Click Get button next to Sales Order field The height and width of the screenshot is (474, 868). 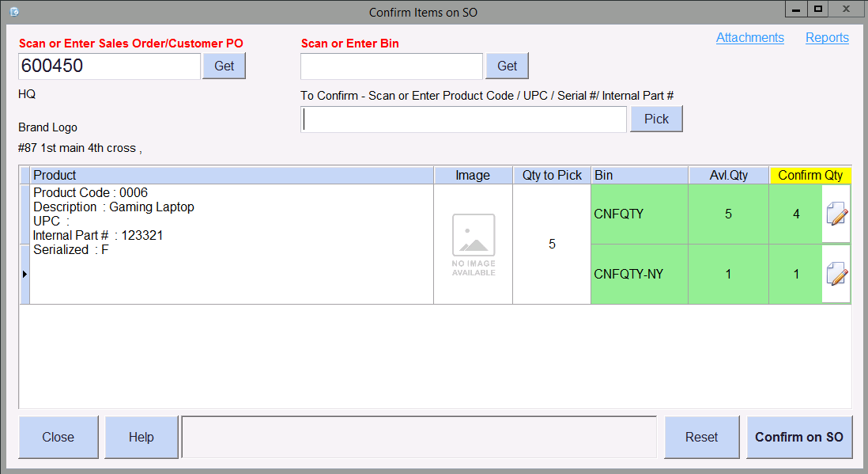click(x=225, y=66)
